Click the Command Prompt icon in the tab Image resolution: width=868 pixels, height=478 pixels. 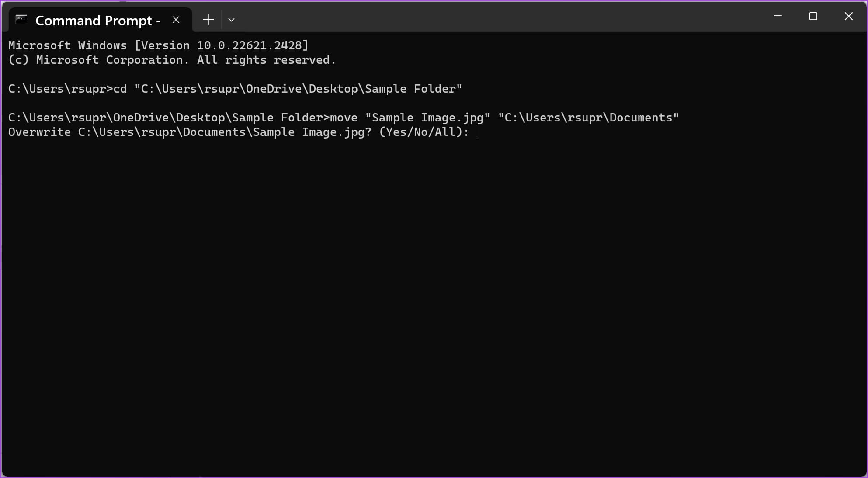pyautogui.click(x=21, y=20)
